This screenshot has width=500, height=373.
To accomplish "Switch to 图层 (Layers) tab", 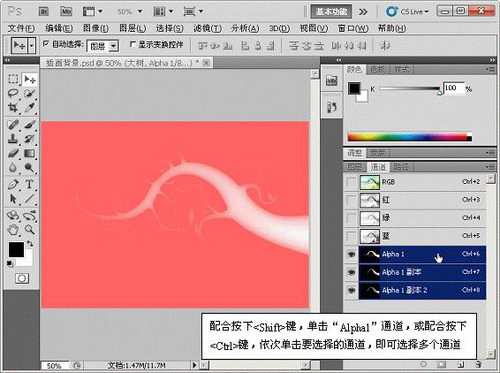I will pyautogui.click(x=355, y=167).
